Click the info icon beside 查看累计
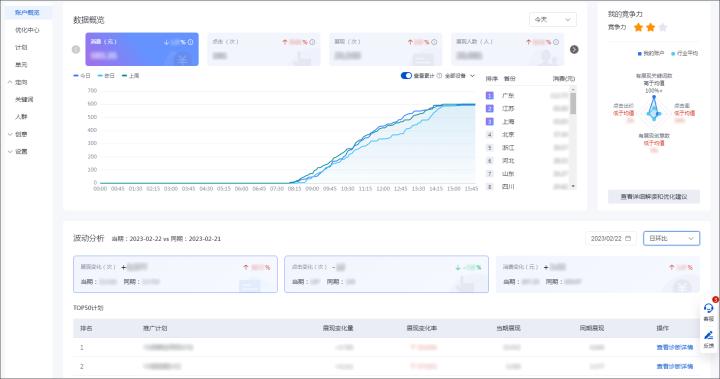The height and width of the screenshot is (379, 720). (439, 76)
